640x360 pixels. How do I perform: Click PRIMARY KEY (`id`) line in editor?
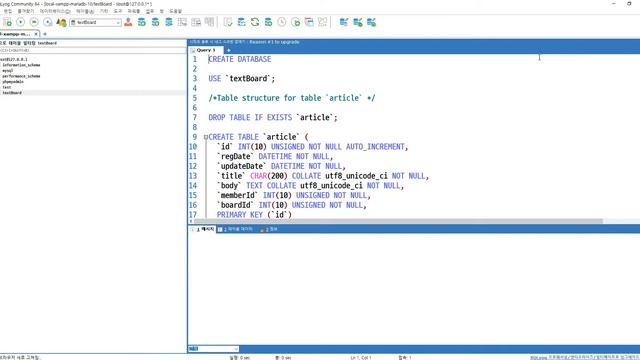click(x=254, y=215)
